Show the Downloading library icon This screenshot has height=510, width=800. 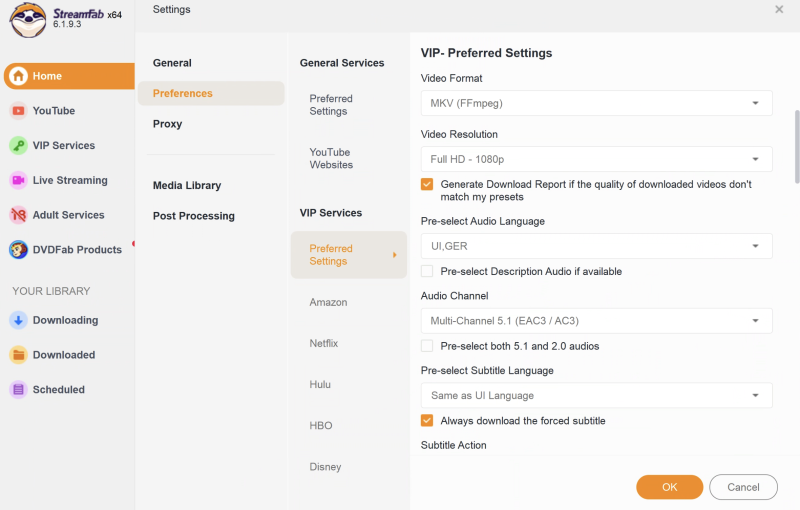[x=18, y=320]
